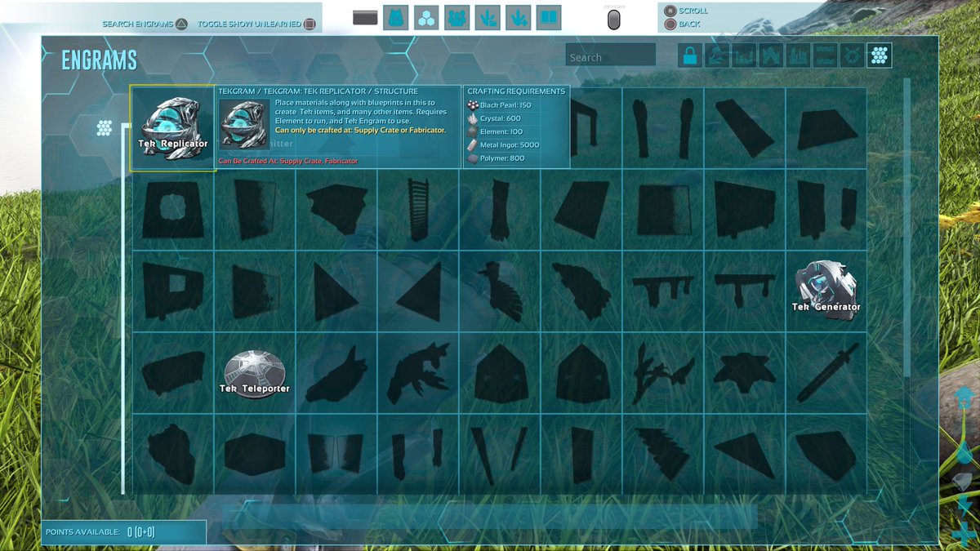The height and width of the screenshot is (551, 980).
Task: Click the Element: 100 requirement
Action: [x=495, y=131]
